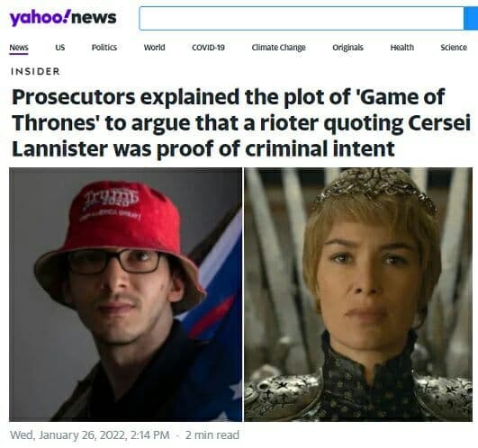This screenshot has height=448, width=478.
Task: Open the COVID-19 section
Action: pos(208,48)
